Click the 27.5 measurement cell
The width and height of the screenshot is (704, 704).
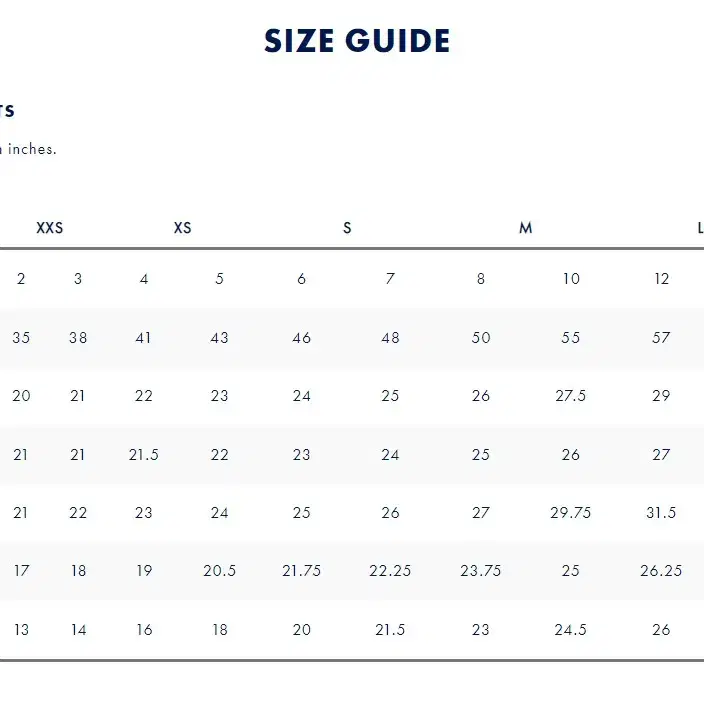click(571, 396)
